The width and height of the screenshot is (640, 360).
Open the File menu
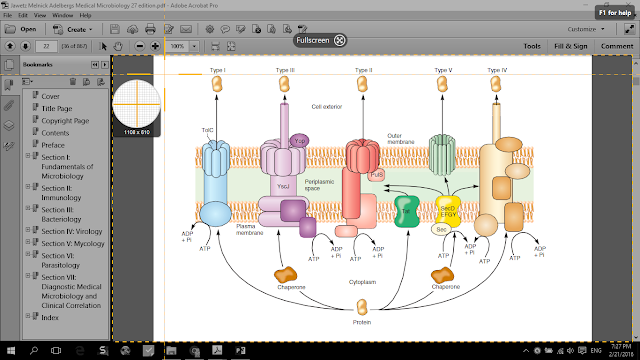7,15
